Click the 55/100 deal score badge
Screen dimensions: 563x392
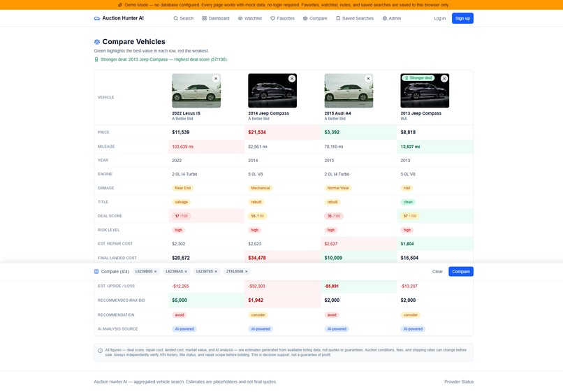pyautogui.click(x=258, y=216)
